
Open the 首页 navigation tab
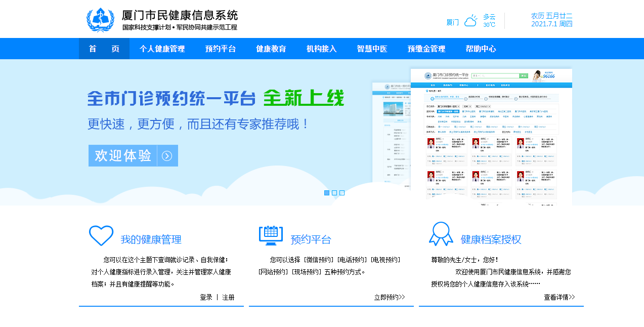104,49
